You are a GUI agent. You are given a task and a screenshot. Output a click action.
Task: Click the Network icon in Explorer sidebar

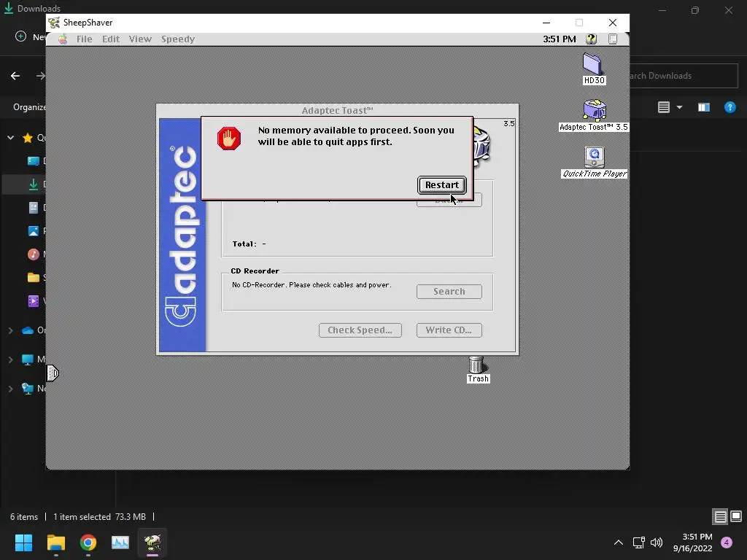point(28,389)
